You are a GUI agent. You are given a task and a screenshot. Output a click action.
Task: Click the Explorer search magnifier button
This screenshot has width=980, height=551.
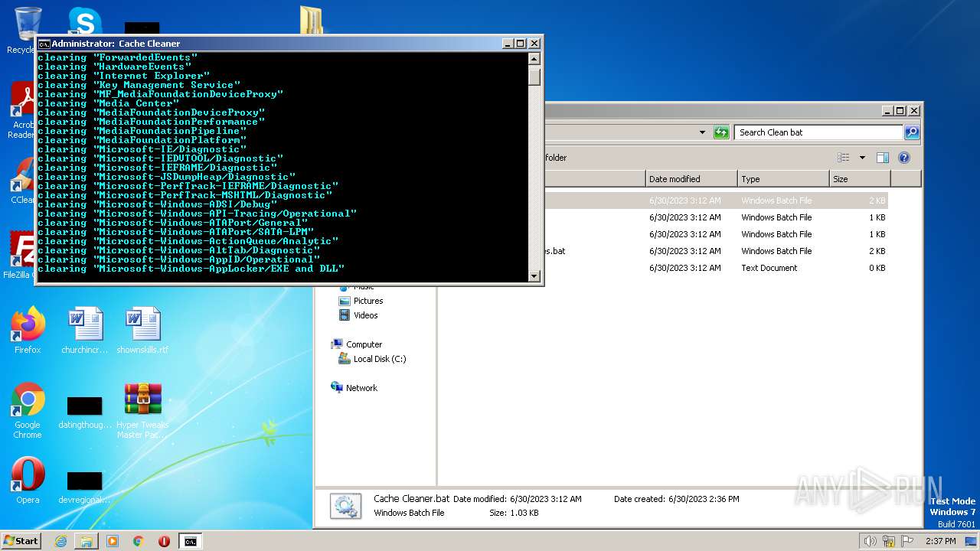click(x=911, y=132)
